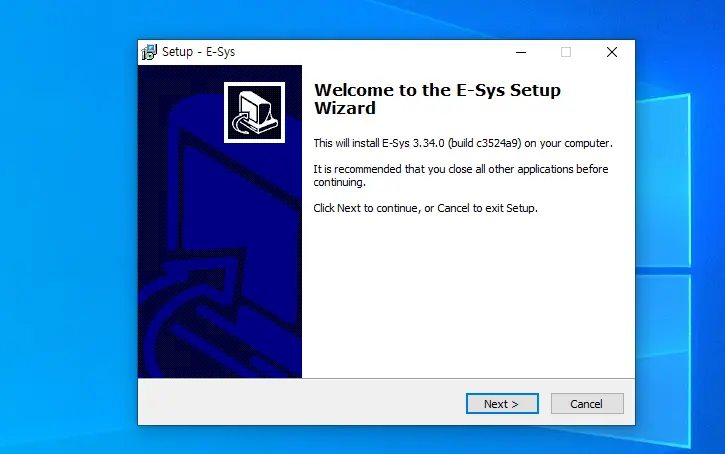Click the build id c3524a9 text
Image resolution: width=725 pixels, height=454 pixels.
point(498,143)
